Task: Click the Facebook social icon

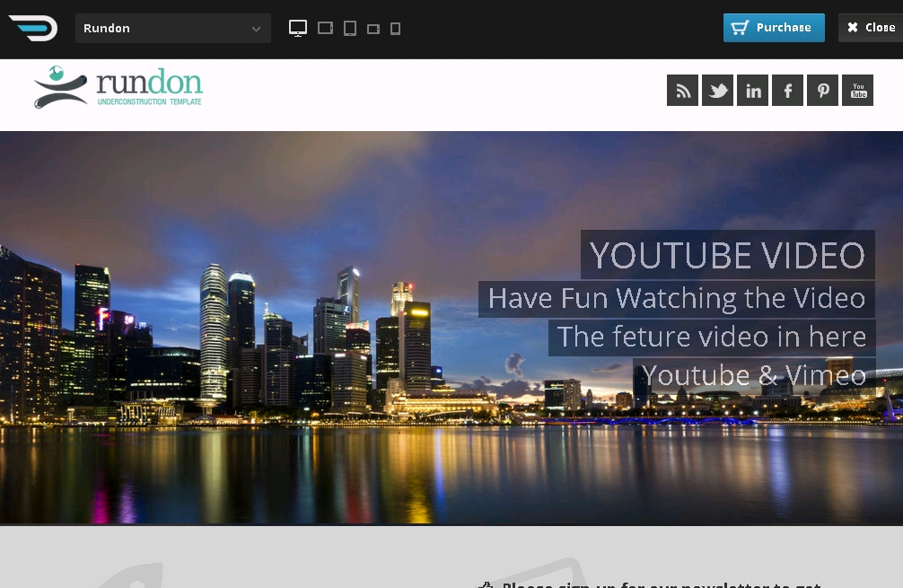Action: (787, 91)
